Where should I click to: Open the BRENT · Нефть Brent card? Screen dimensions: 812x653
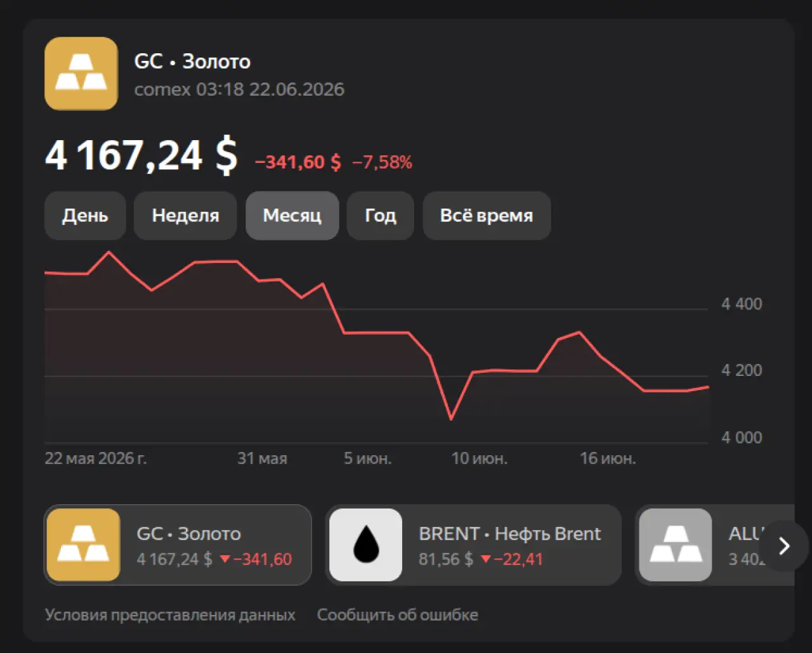tap(473, 545)
